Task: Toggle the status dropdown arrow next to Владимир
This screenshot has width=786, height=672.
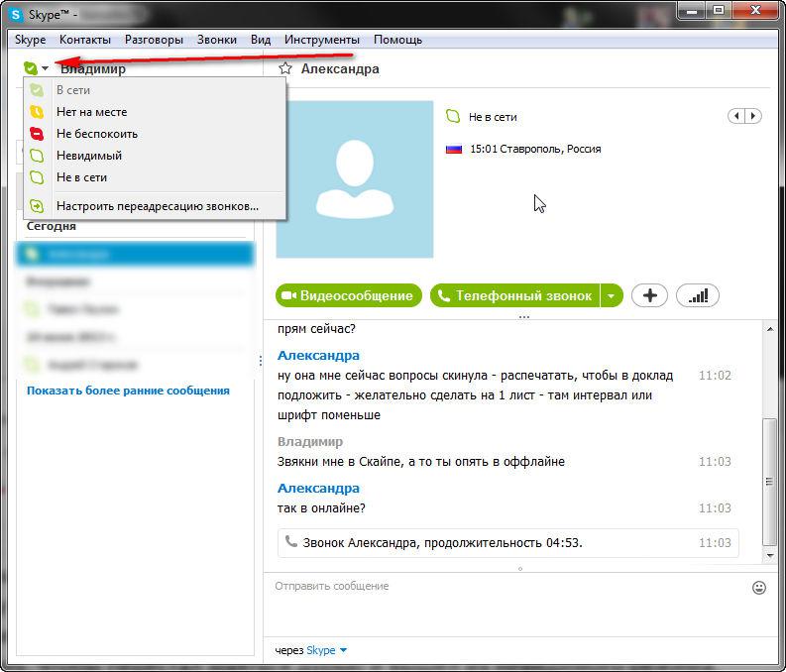Action: [x=46, y=68]
